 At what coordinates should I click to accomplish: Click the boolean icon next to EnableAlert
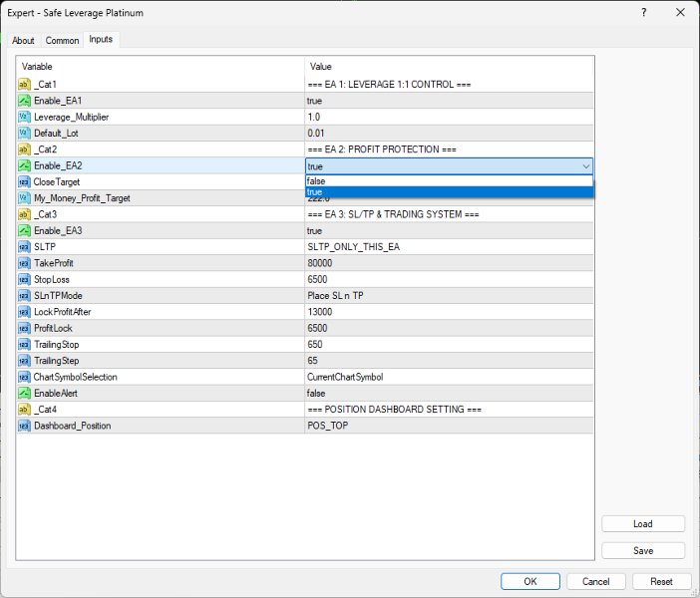tap(24, 393)
